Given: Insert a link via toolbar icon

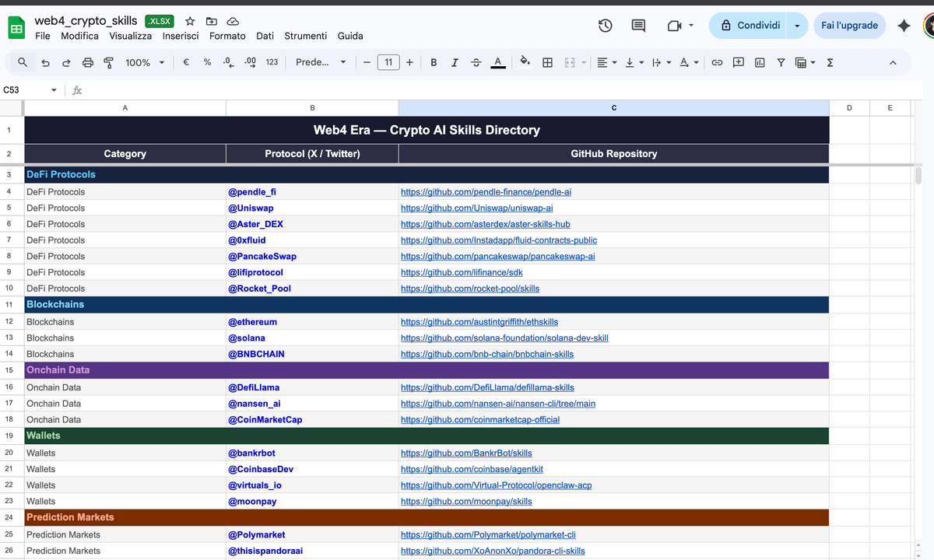Looking at the screenshot, I should pyautogui.click(x=718, y=62).
